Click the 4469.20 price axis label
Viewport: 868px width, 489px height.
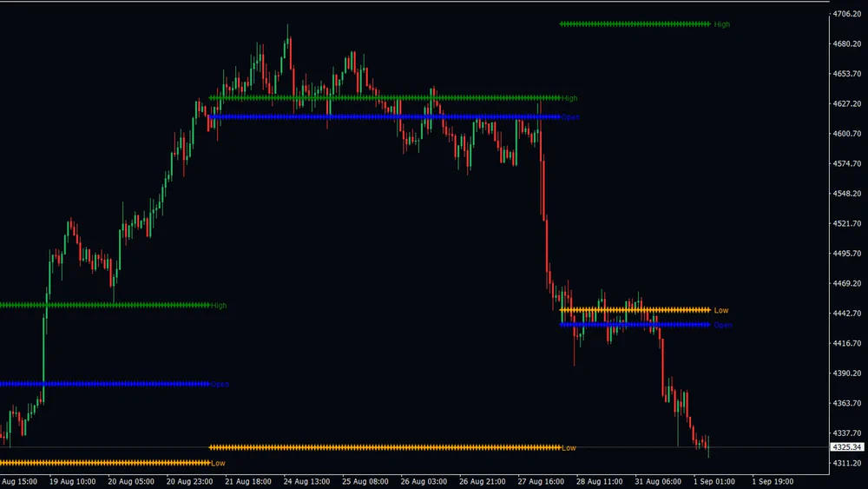click(x=847, y=283)
